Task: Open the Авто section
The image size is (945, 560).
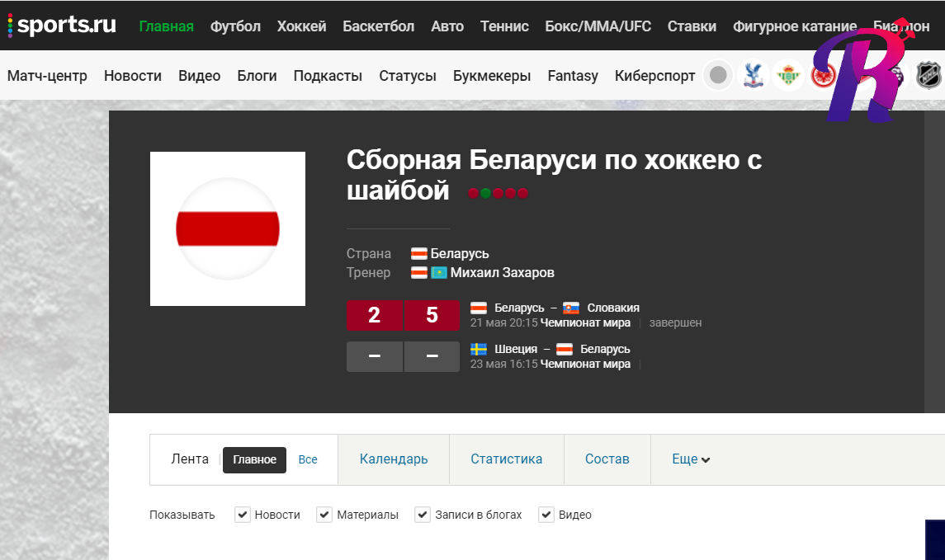Action: coord(447,26)
